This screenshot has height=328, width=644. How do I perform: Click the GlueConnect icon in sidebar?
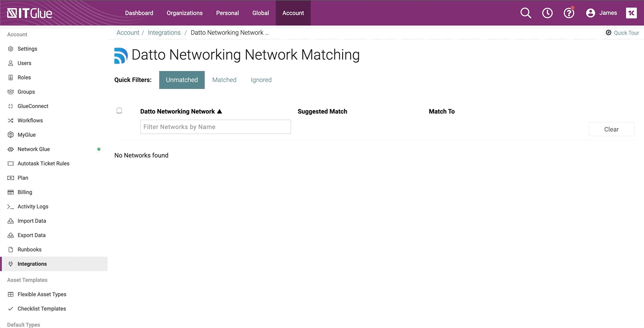11,106
